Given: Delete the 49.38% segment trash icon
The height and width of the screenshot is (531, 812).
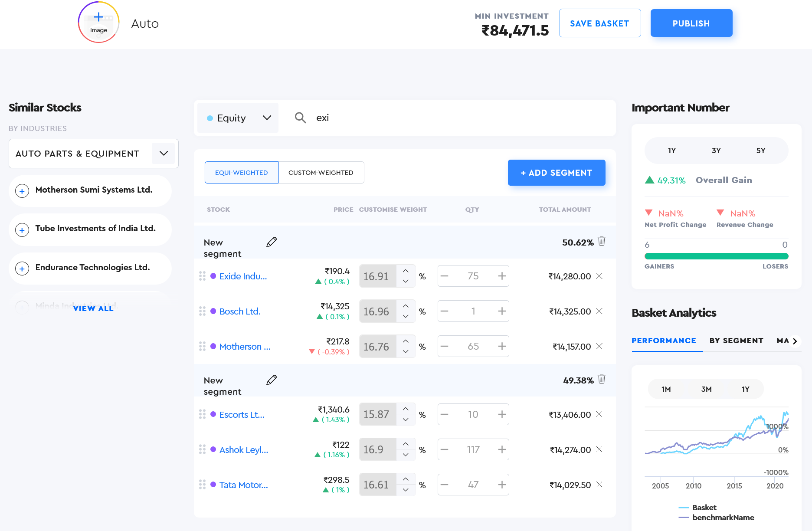Looking at the screenshot, I should tap(602, 379).
